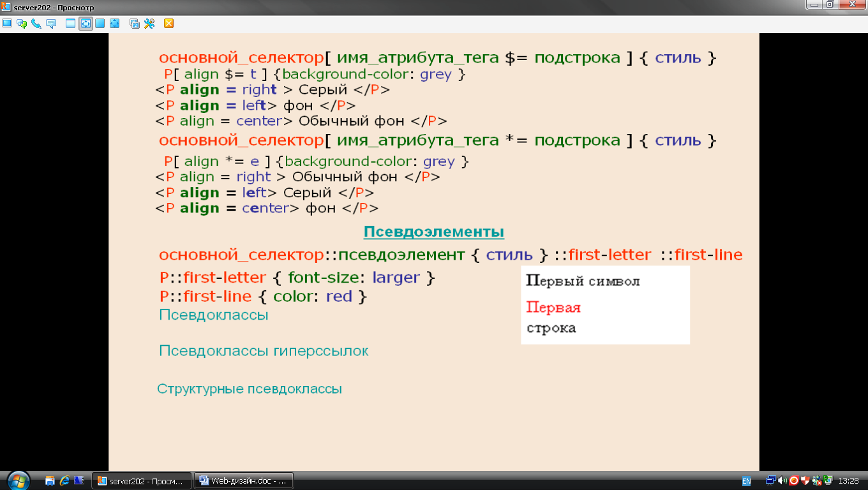This screenshot has width=868, height=490.
Task: Click the text 'основной_селектор::псевдоэлемент'
Action: coord(312,255)
